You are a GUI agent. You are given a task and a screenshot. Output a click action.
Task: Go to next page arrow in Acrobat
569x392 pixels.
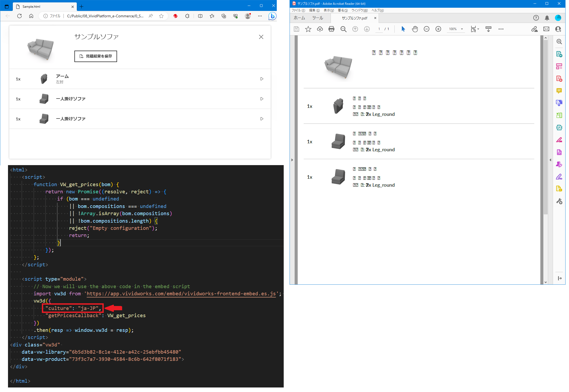(367, 29)
